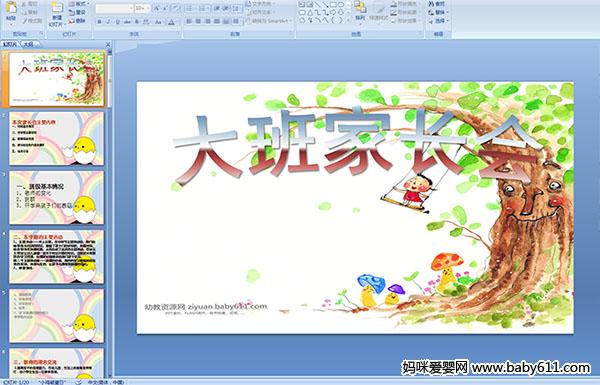Open the Layout (版式) dropdown
Viewport: 600px width, 385px height.
tap(78, 4)
